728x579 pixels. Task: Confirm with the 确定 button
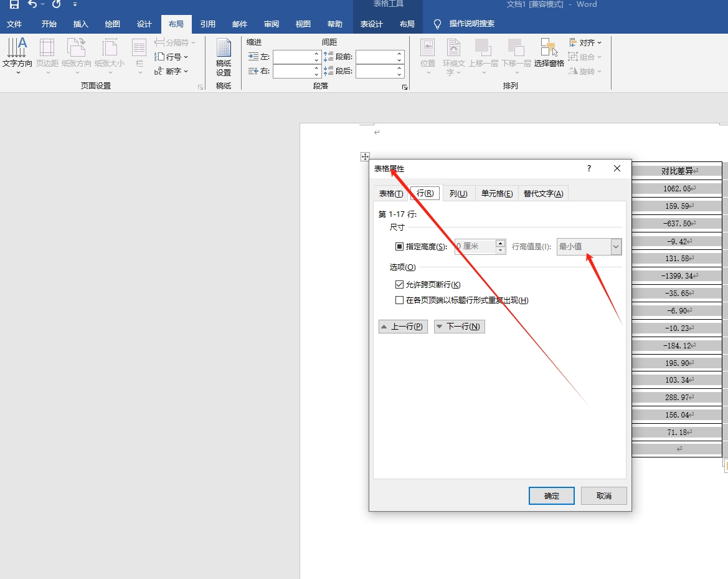pyautogui.click(x=552, y=496)
